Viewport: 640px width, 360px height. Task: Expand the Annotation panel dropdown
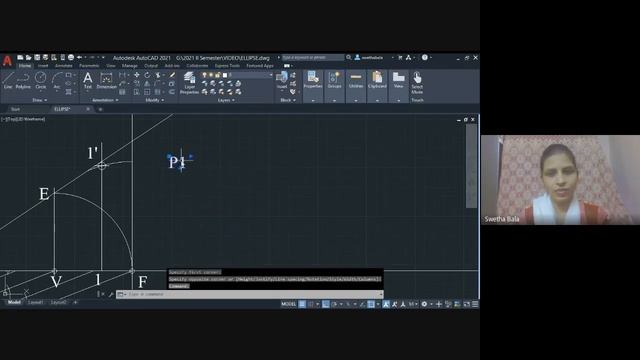click(105, 100)
